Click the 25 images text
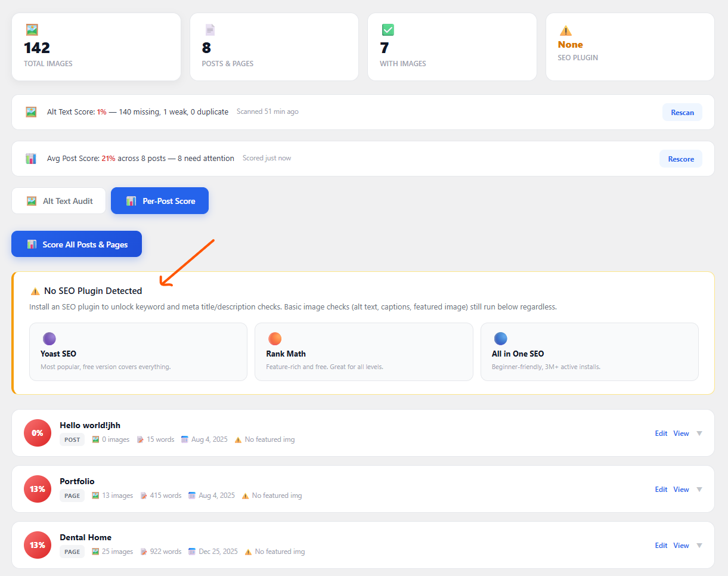The width and height of the screenshot is (728, 576). pyautogui.click(x=117, y=552)
